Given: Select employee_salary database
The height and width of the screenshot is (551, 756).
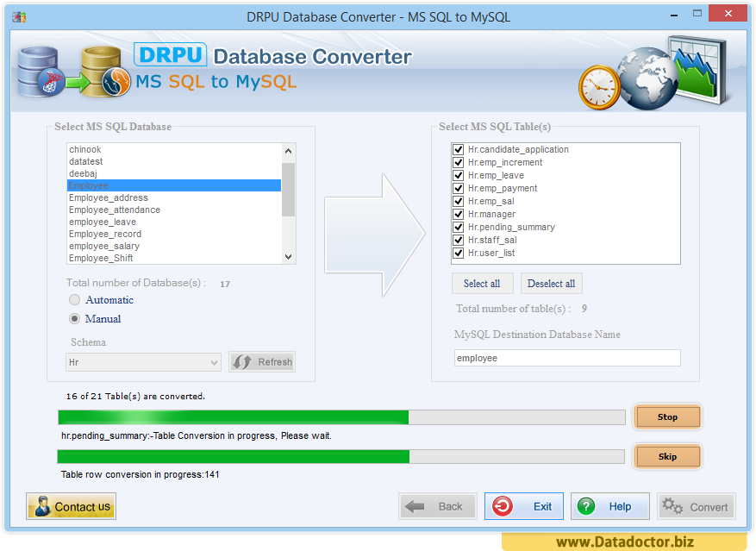Looking at the screenshot, I should [x=174, y=246].
